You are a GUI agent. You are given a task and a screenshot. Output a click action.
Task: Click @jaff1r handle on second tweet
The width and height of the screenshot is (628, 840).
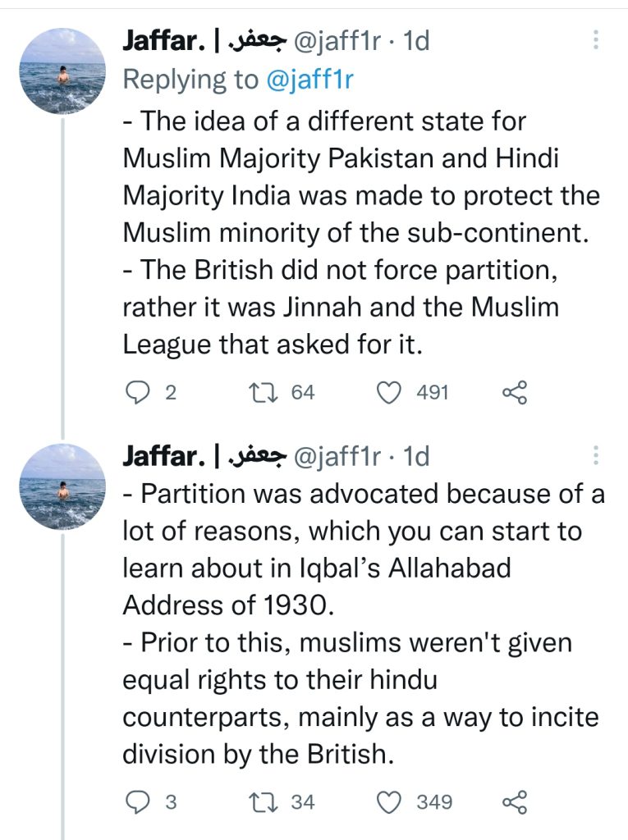pyautogui.click(x=338, y=456)
